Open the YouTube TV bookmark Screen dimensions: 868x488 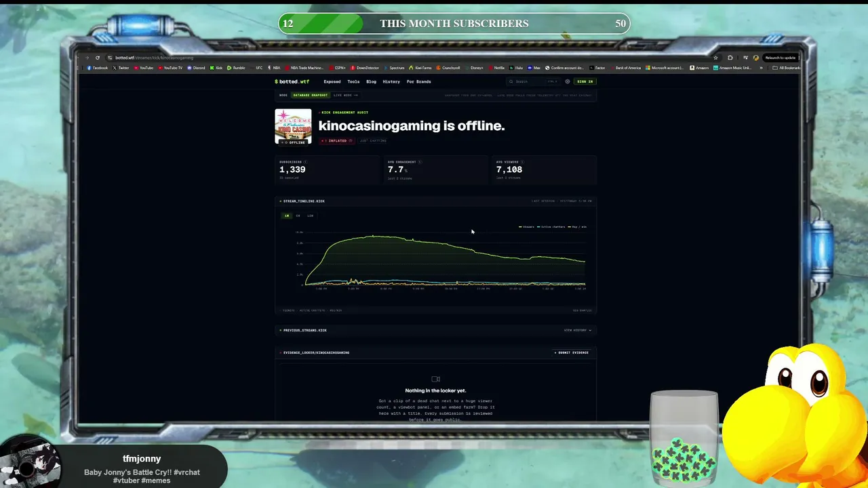tap(171, 68)
